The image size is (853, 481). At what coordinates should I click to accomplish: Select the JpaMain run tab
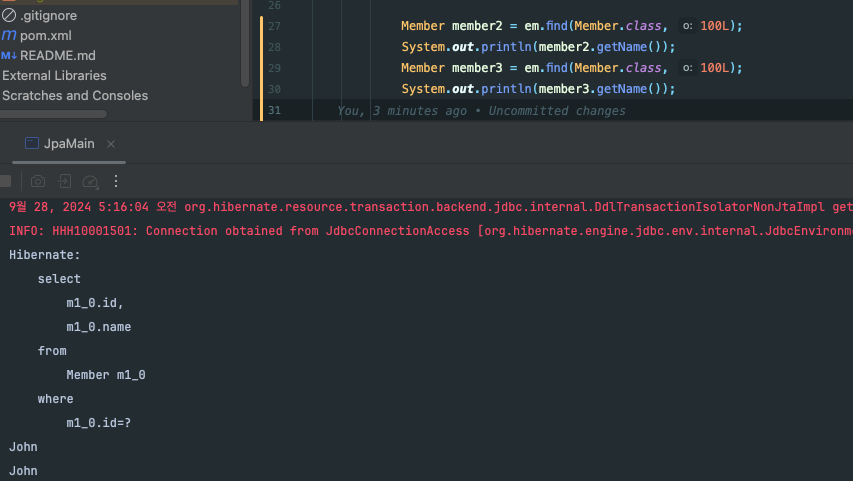click(68, 144)
